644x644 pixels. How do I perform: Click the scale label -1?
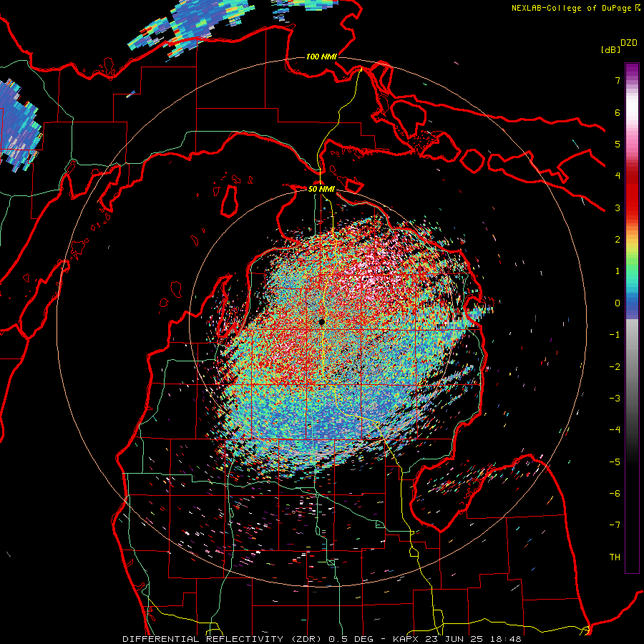(615, 335)
